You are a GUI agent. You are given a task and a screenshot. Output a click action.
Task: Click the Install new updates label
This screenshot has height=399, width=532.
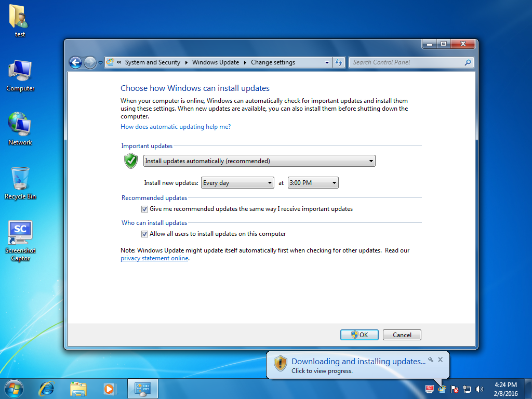171,183
